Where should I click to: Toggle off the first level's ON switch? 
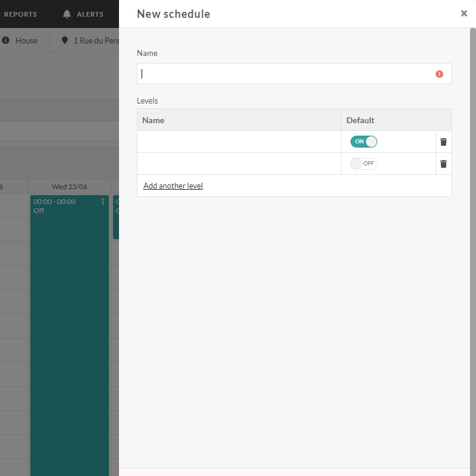(x=364, y=142)
